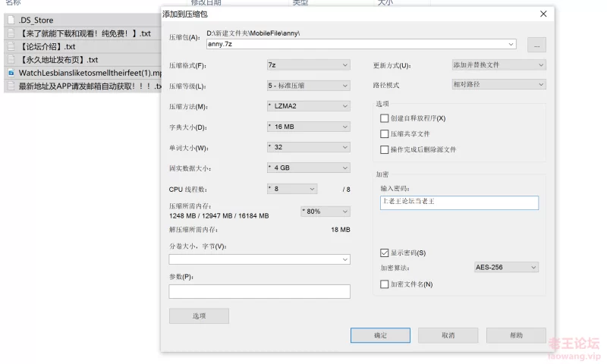Viewport: 607px width, 364px height.
Task: Open the memory usage 80% dropdown
Action: tap(326, 212)
